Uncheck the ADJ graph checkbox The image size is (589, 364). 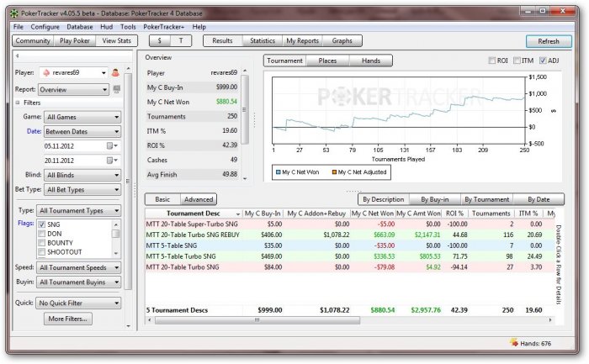[x=543, y=61]
